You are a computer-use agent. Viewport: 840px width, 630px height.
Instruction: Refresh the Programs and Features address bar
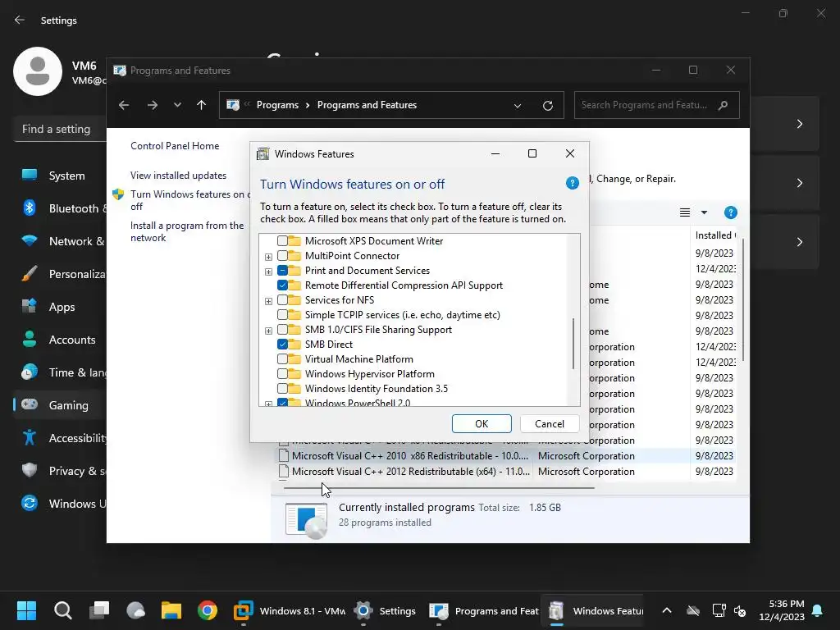tap(547, 106)
